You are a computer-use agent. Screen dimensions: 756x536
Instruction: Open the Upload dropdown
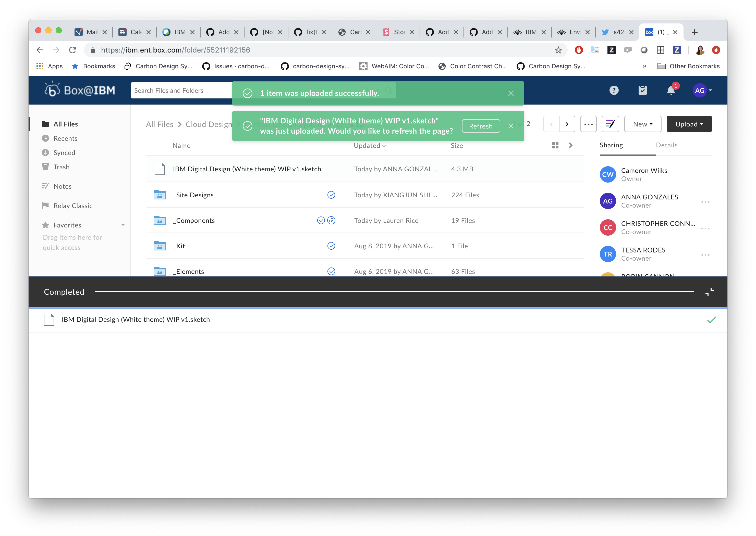click(x=689, y=124)
